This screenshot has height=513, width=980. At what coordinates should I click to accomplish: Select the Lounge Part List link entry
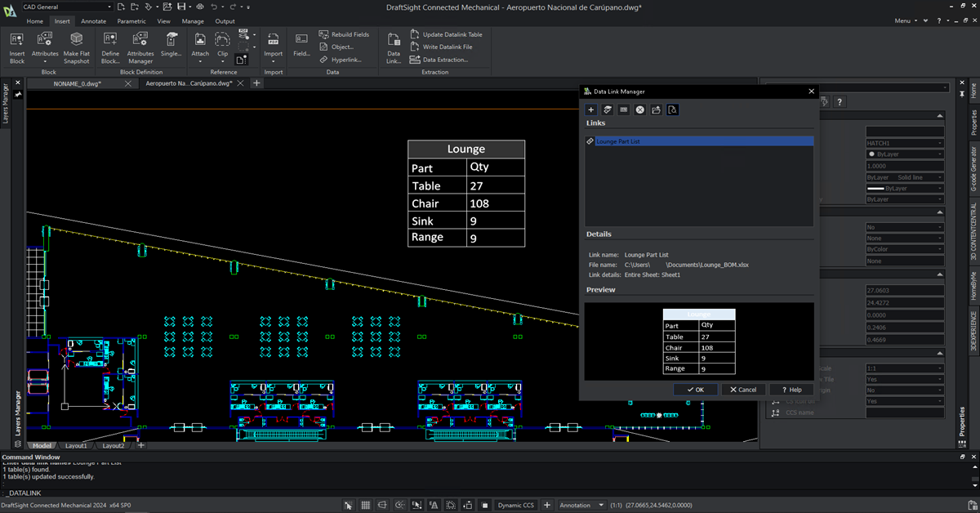[x=699, y=140]
